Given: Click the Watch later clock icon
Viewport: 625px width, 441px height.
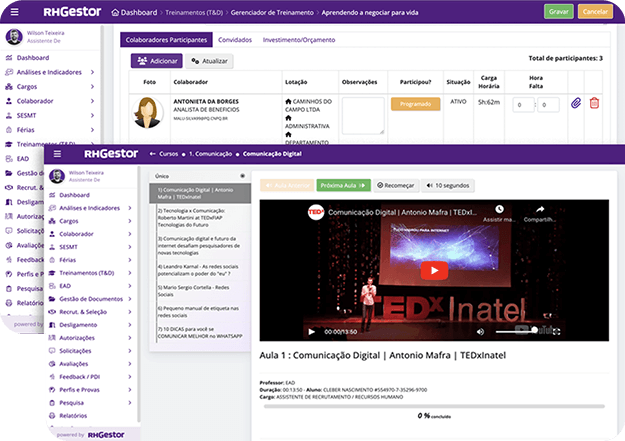Looking at the screenshot, I should click(499, 209).
